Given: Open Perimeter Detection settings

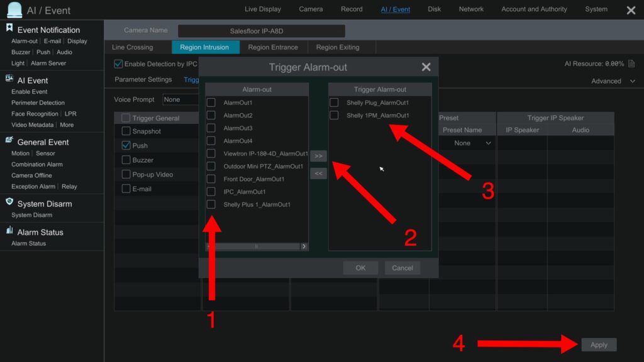Looking at the screenshot, I should point(38,102).
